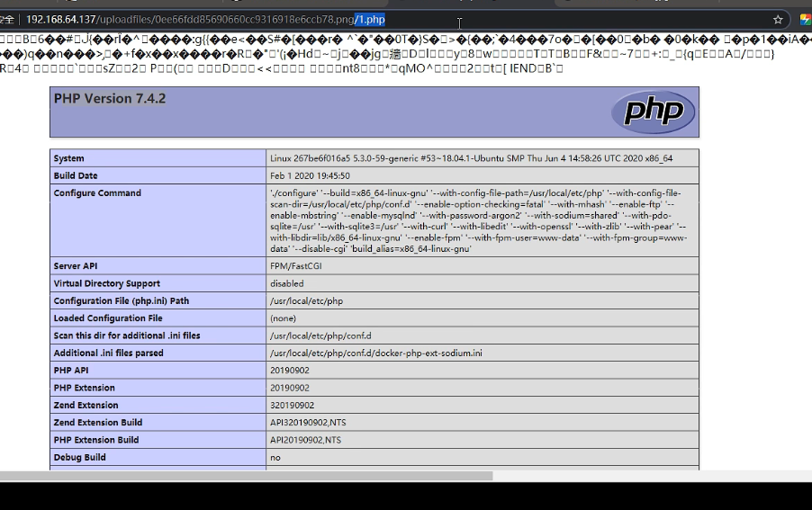Click the '(none)' value

(x=283, y=318)
